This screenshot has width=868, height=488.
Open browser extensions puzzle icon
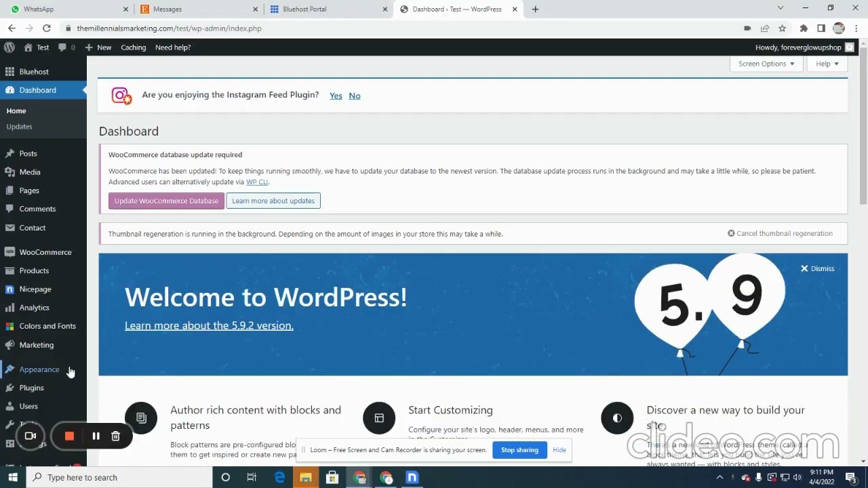(x=804, y=28)
